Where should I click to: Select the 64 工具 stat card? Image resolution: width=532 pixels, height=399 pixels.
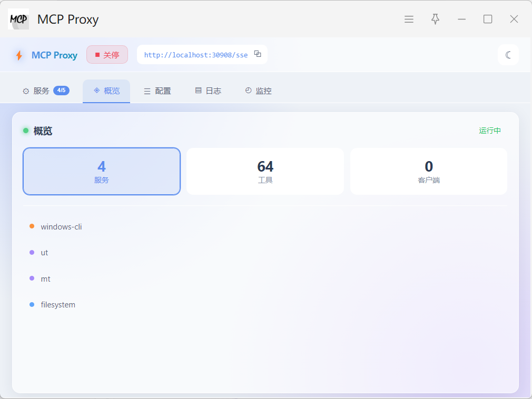tap(265, 171)
